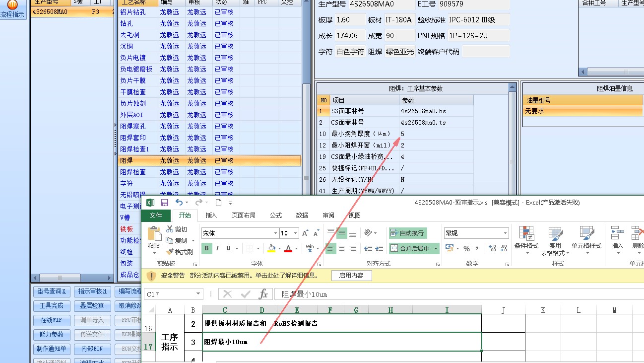The height and width of the screenshot is (363, 644).
Task: Expand the fill color dropdown arrow
Action: pos(279,248)
